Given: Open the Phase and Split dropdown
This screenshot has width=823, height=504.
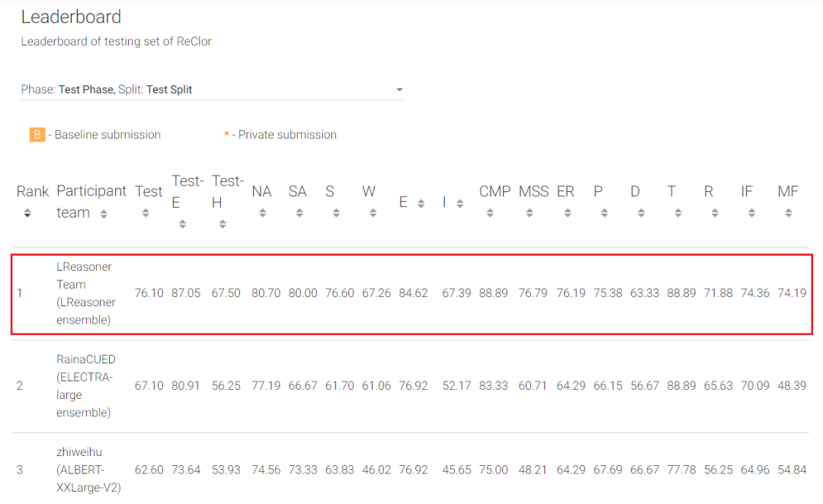Looking at the screenshot, I should pyautogui.click(x=211, y=90).
